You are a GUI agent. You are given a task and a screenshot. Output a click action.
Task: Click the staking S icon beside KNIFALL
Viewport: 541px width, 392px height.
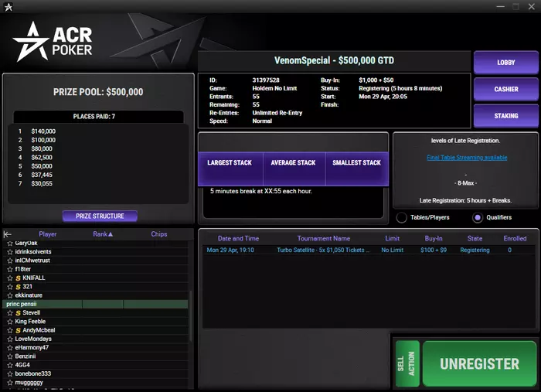(x=19, y=278)
